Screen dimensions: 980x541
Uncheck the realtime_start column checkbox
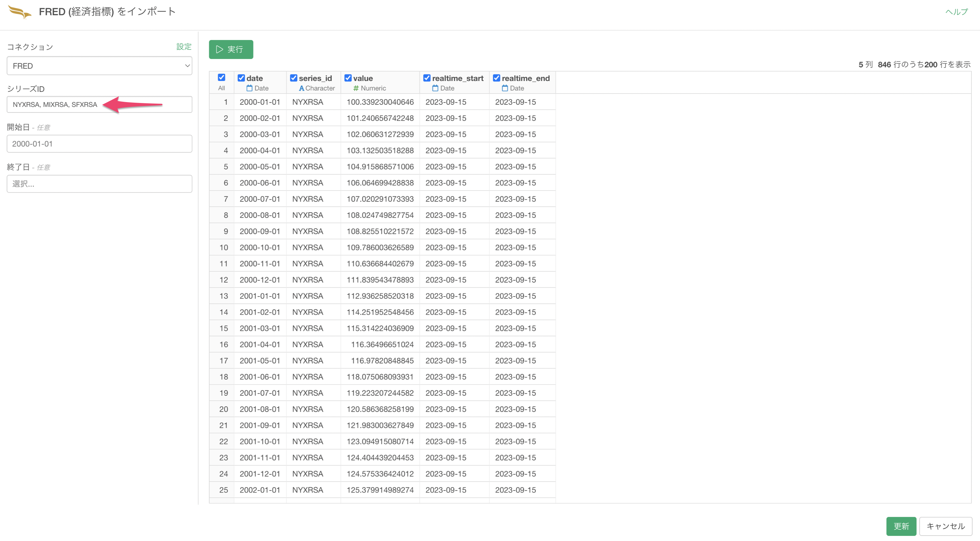pyautogui.click(x=427, y=78)
